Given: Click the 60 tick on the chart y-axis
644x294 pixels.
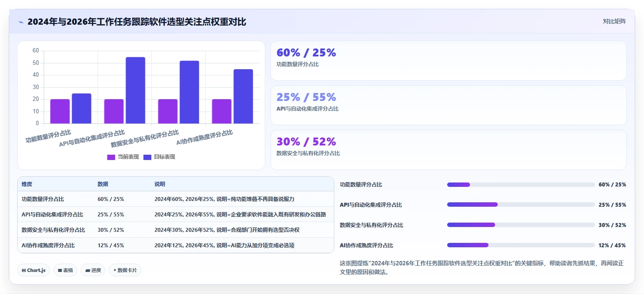Looking at the screenshot, I should pyautogui.click(x=36, y=51).
